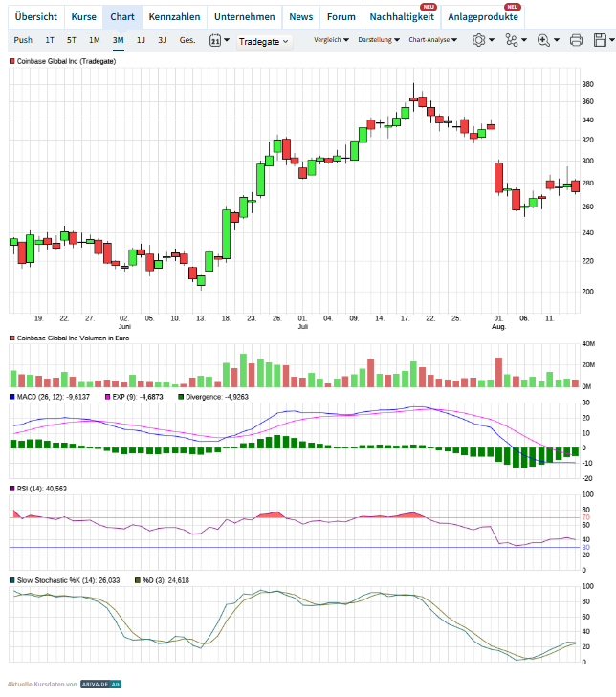Print the chart with printer icon
Image resolution: width=616 pixels, height=697 pixels.
[x=576, y=40]
